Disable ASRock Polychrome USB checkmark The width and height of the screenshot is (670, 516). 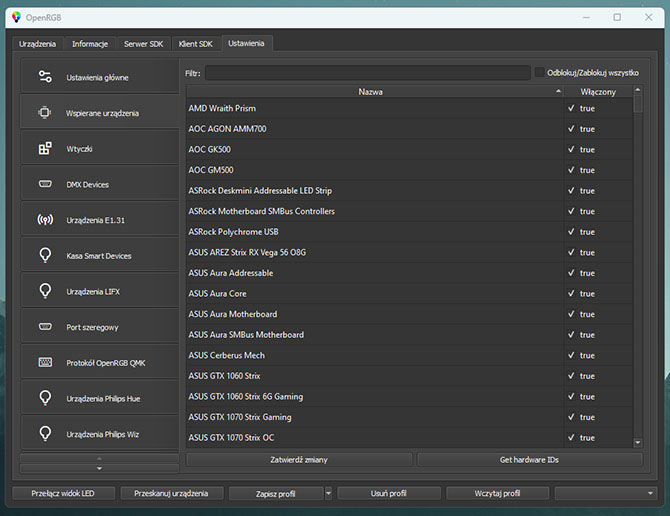tap(571, 232)
